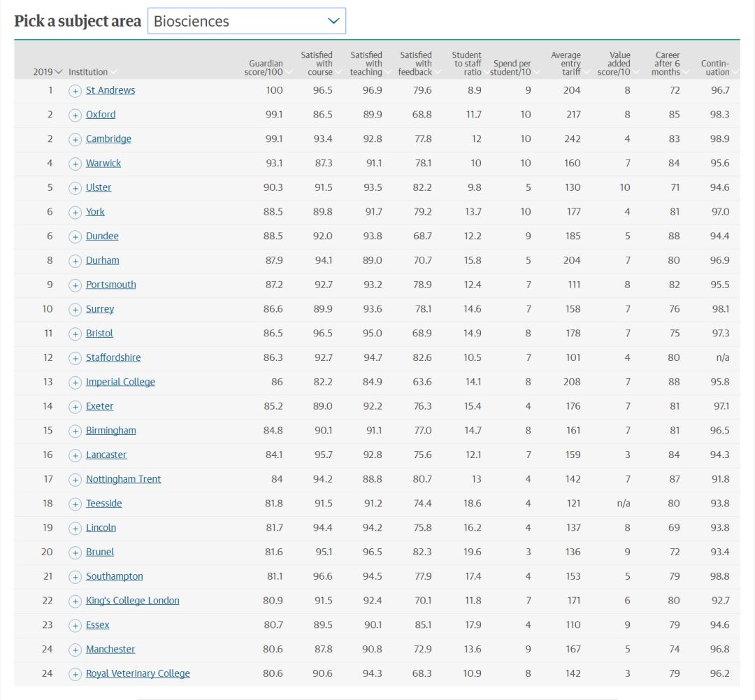Visit the Royal Veterinary College link

138,673
